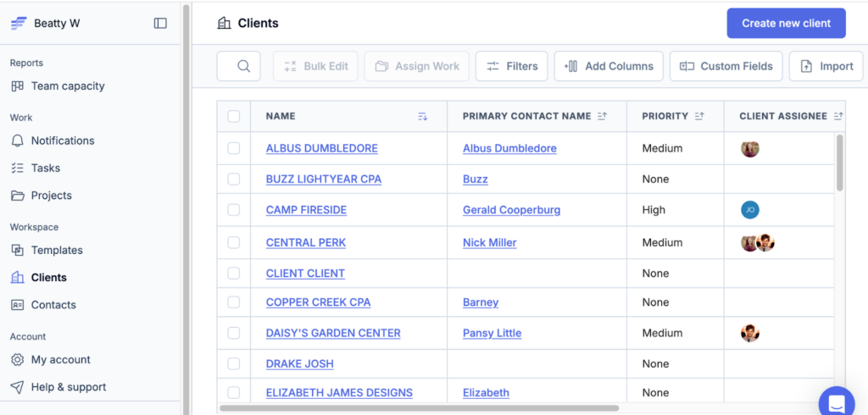Open Projects in the sidebar

click(42, 196)
